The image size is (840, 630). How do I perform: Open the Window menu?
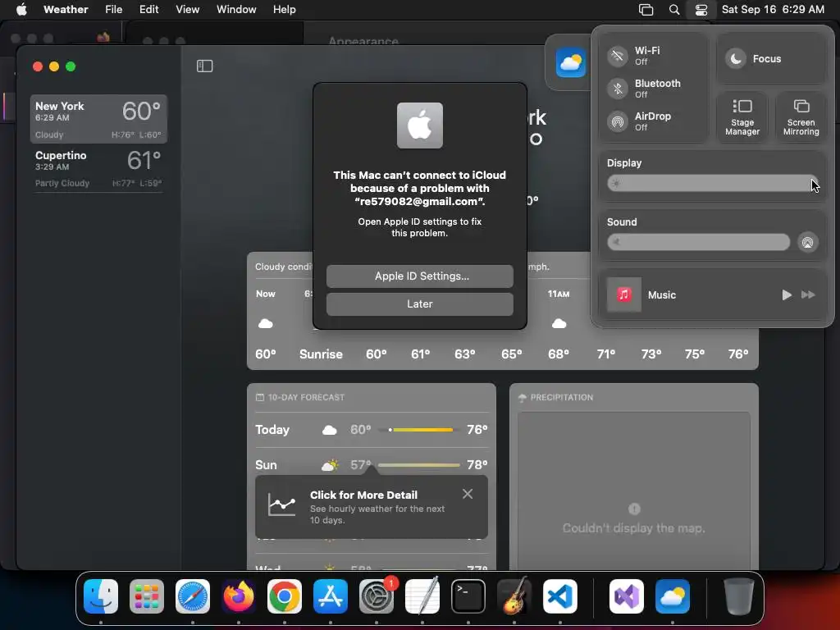(236, 10)
